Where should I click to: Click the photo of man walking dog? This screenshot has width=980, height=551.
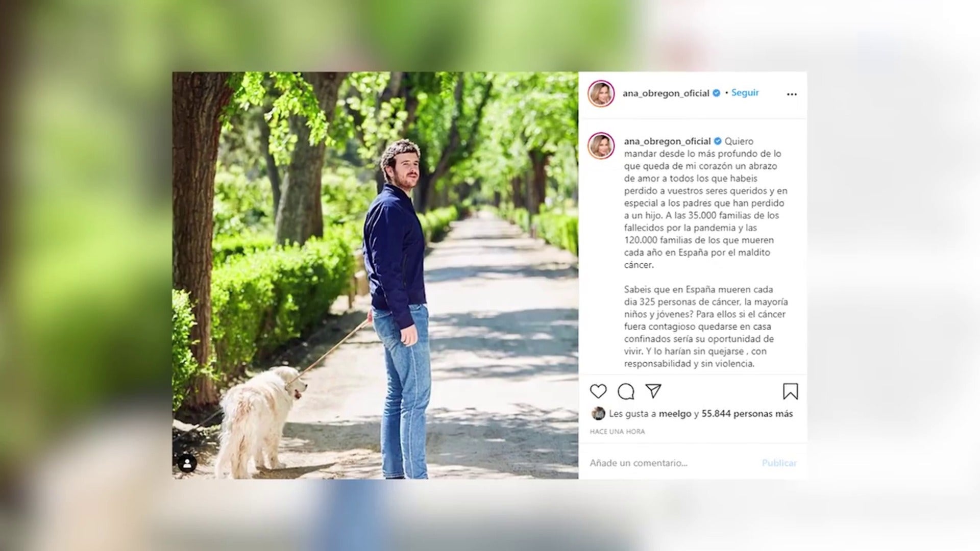coord(375,275)
